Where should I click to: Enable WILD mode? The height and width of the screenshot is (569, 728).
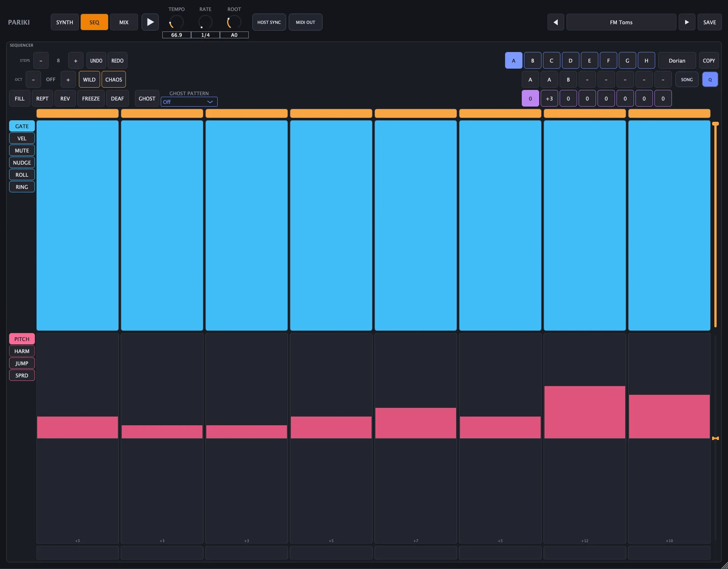(x=89, y=80)
